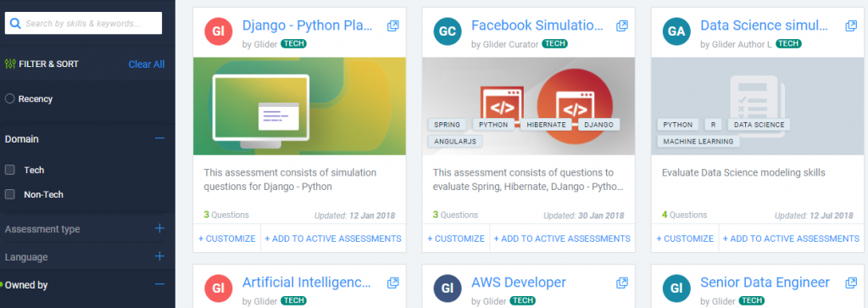
Task: Click the DJANGO skill tag
Action: pyautogui.click(x=599, y=125)
